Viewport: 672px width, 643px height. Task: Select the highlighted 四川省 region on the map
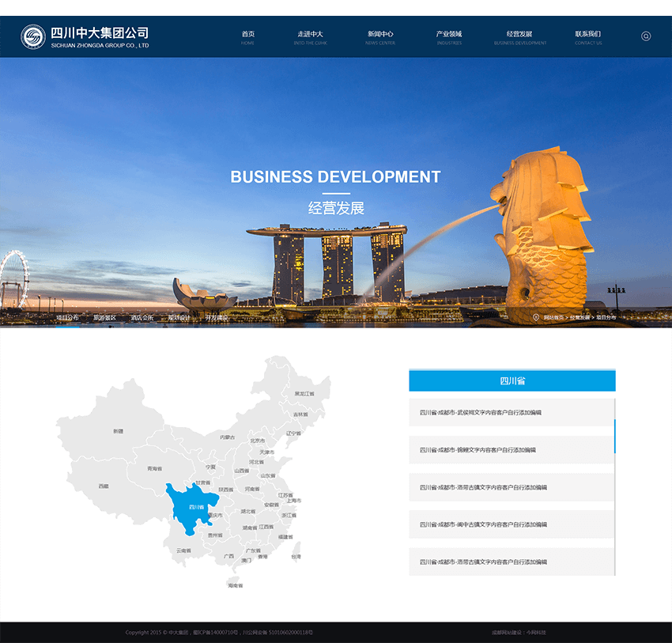tap(196, 507)
